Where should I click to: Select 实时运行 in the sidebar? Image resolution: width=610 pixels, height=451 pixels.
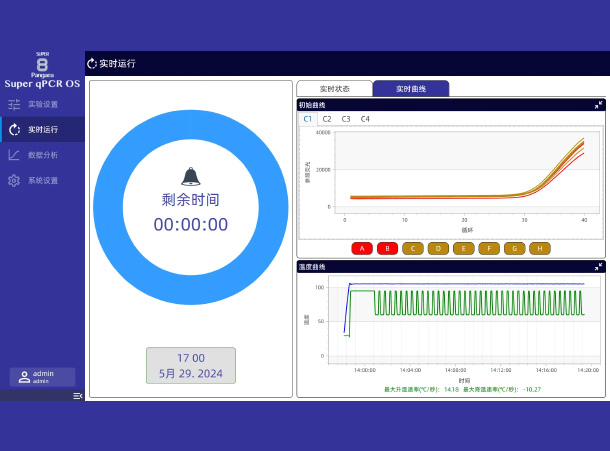coord(42,129)
